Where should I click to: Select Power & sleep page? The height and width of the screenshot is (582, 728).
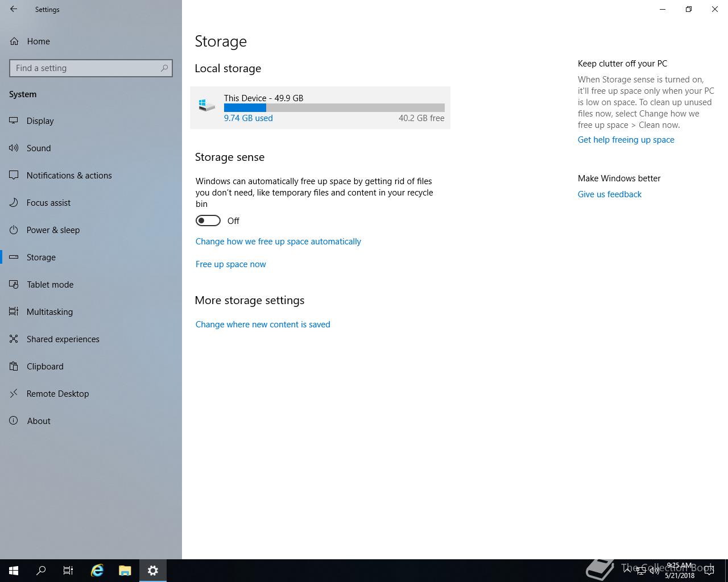[x=91, y=230]
